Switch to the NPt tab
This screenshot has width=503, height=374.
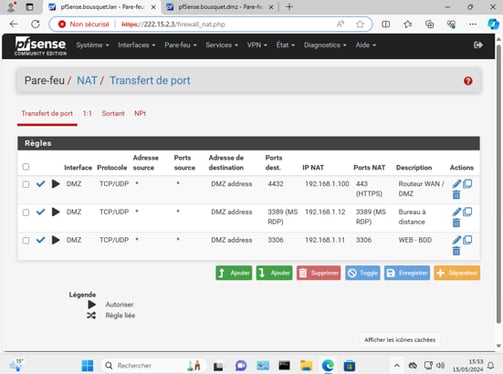point(140,113)
